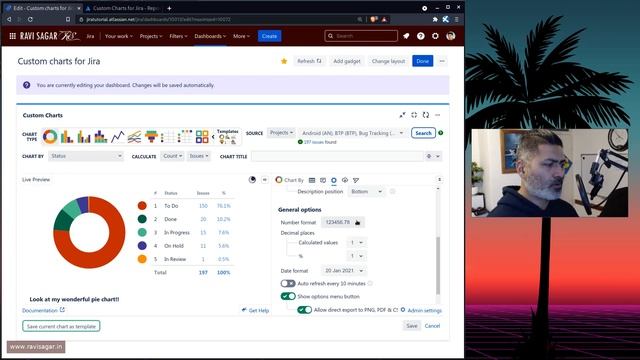The width and height of the screenshot is (640, 360).
Task: Open the Jira help menu
Action: 421,36
